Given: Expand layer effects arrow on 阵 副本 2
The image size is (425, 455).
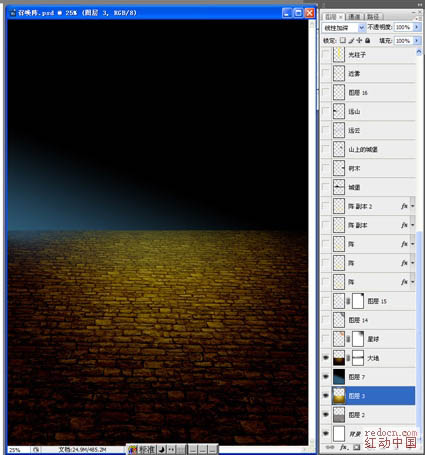Looking at the screenshot, I should tap(413, 206).
